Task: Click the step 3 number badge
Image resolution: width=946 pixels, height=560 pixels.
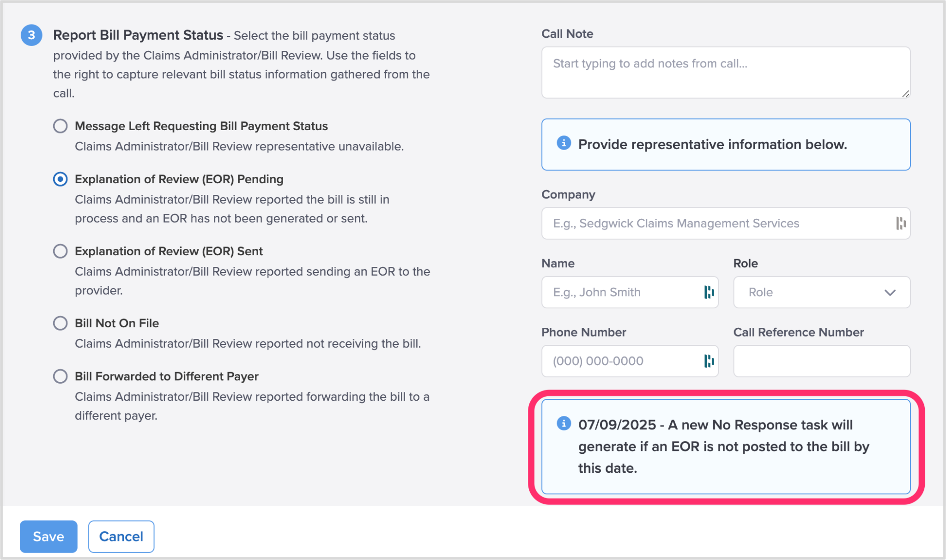Action: [31, 35]
